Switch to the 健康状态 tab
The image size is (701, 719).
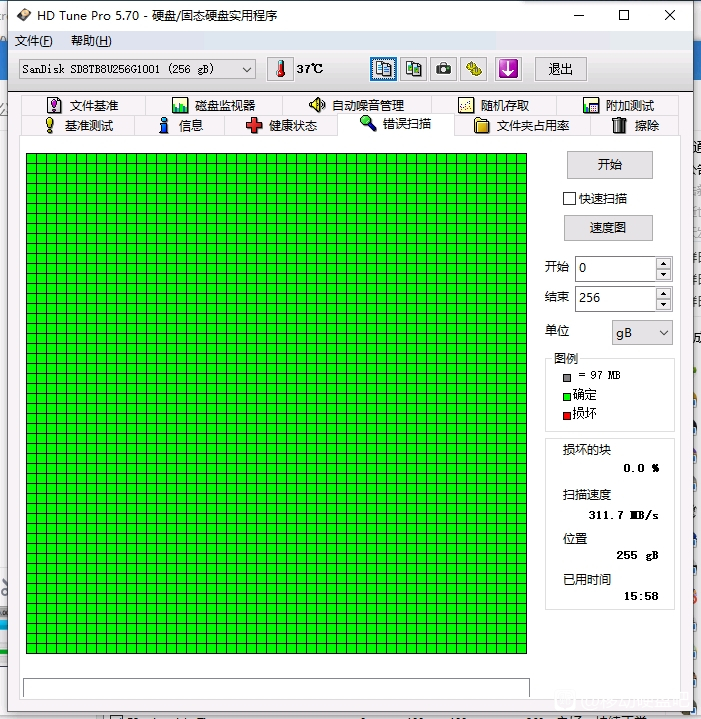pyautogui.click(x=281, y=125)
